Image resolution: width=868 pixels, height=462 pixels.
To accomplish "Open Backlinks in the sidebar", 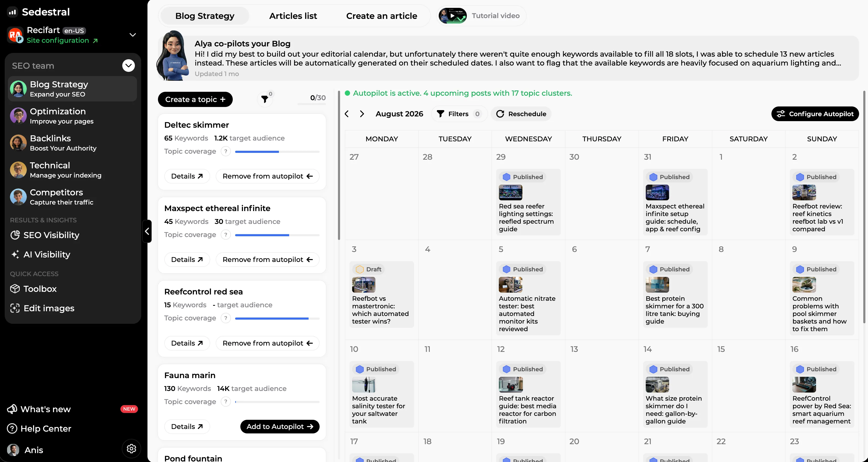I will [72, 143].
